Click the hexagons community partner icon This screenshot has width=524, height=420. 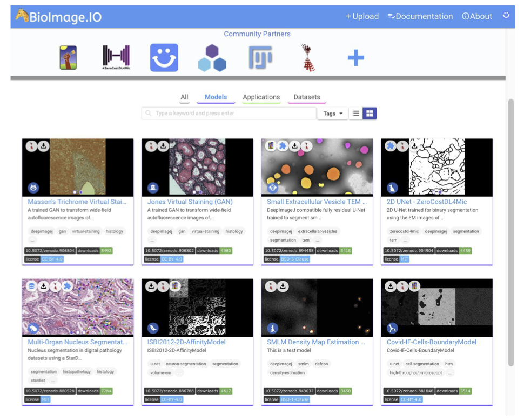[212, 58]
